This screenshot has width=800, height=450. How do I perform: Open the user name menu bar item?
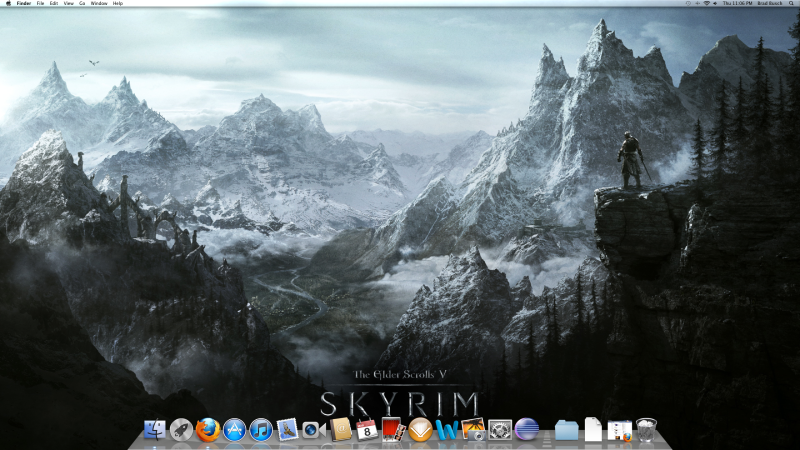[769, 3]
